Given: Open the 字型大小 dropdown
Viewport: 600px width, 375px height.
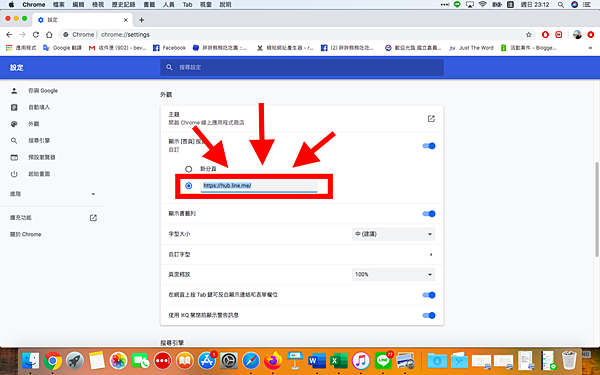Looking at the screenshot, I should click(x=393, y=234).
